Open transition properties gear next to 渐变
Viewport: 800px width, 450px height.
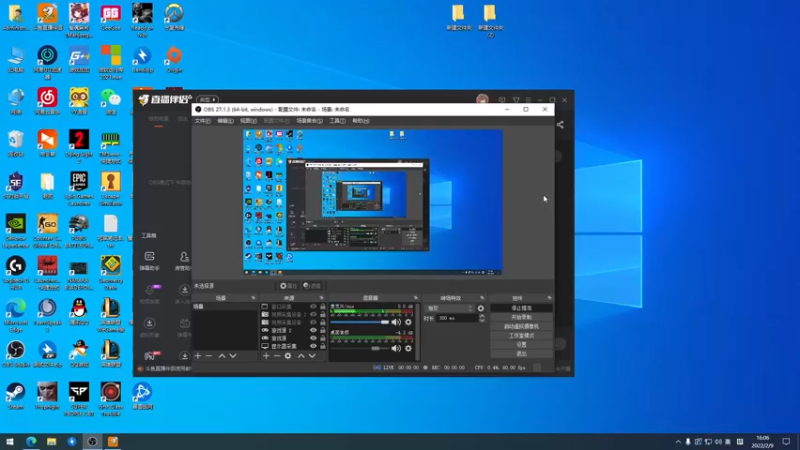click(x=481, y=308)
